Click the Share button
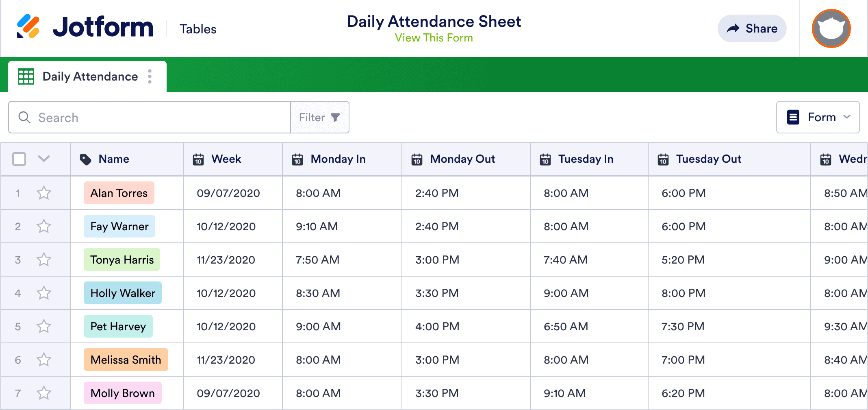The image size is (868, 410). pyautogui.click(x=752, y=28)
